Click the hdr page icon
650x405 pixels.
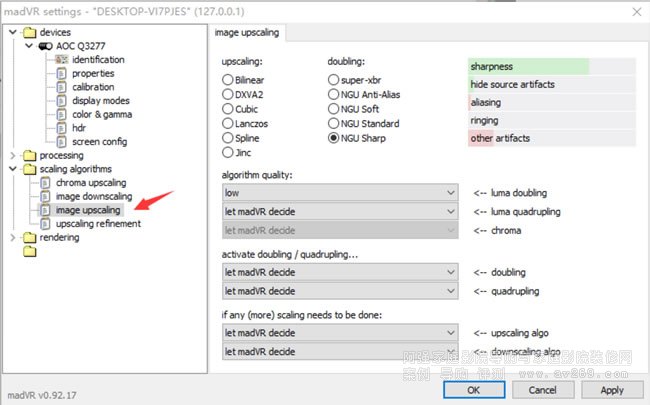coord(62,128)
